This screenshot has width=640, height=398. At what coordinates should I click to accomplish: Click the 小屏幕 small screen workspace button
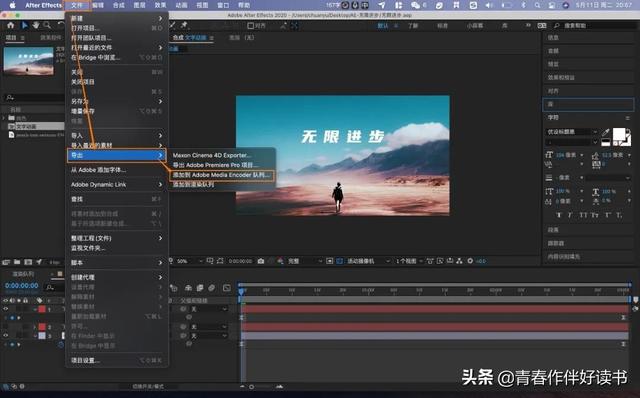pos(475,26)
